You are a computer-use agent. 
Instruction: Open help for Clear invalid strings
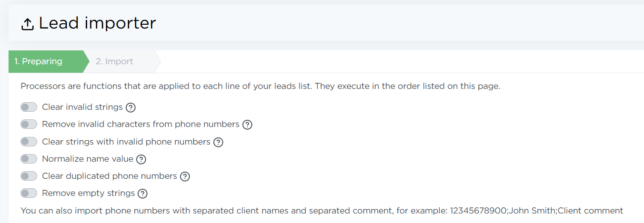click(x=131, y=107)
